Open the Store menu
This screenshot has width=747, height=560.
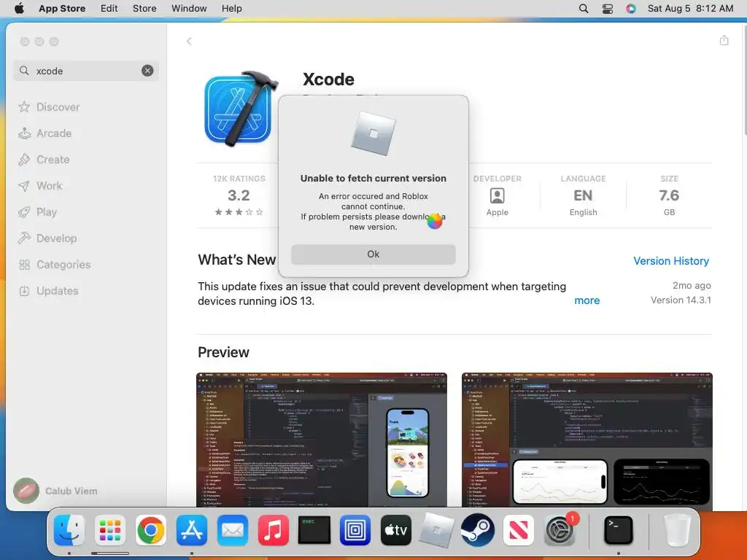(144, 8)
